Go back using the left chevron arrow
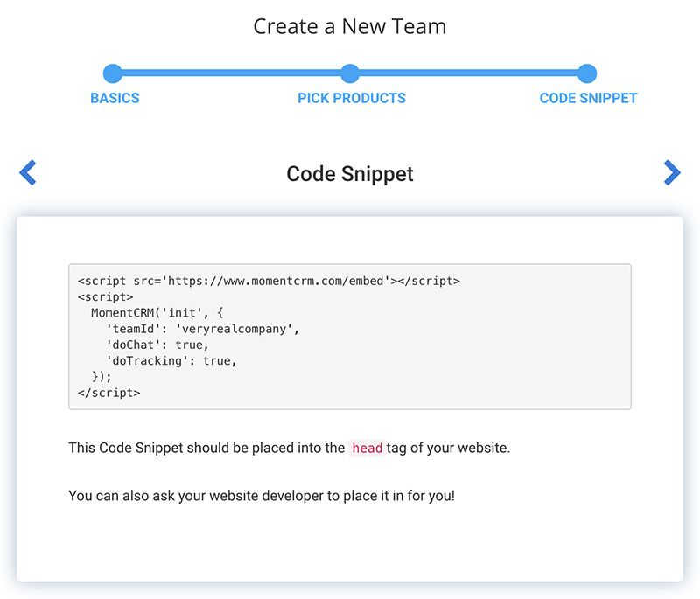This screenshot has width=700, height=599. (28, 172)
